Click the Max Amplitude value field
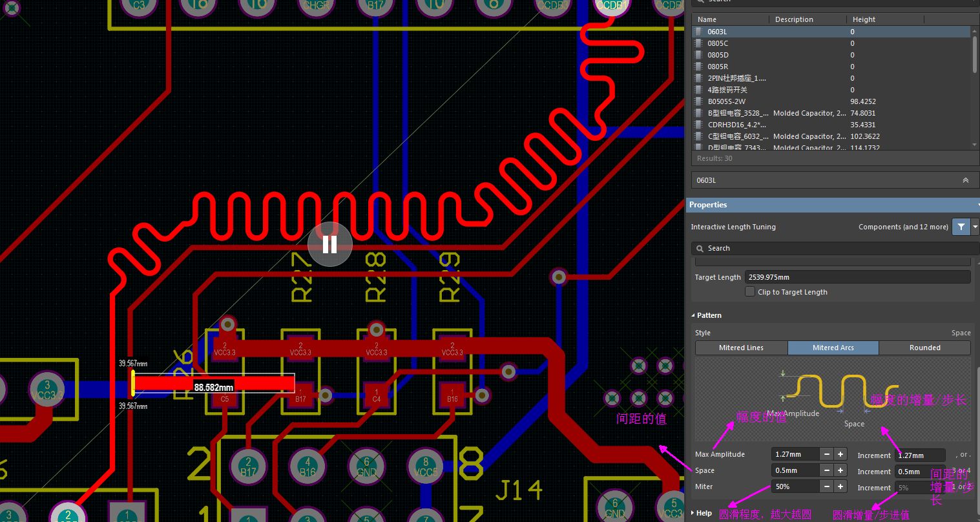 tap(795, 454)
